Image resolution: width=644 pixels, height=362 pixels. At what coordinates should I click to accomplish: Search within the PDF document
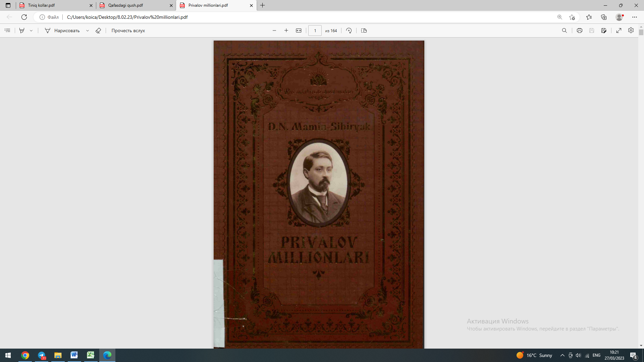point(565,31)
